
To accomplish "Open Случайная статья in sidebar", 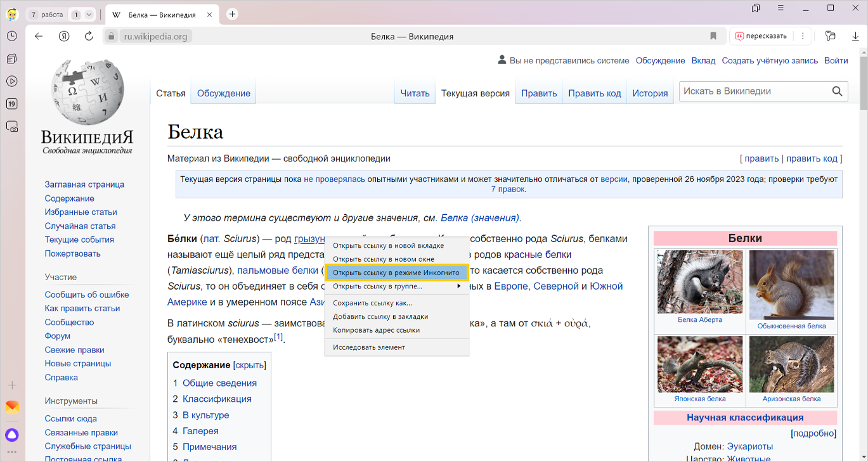I will click(80, 226).
